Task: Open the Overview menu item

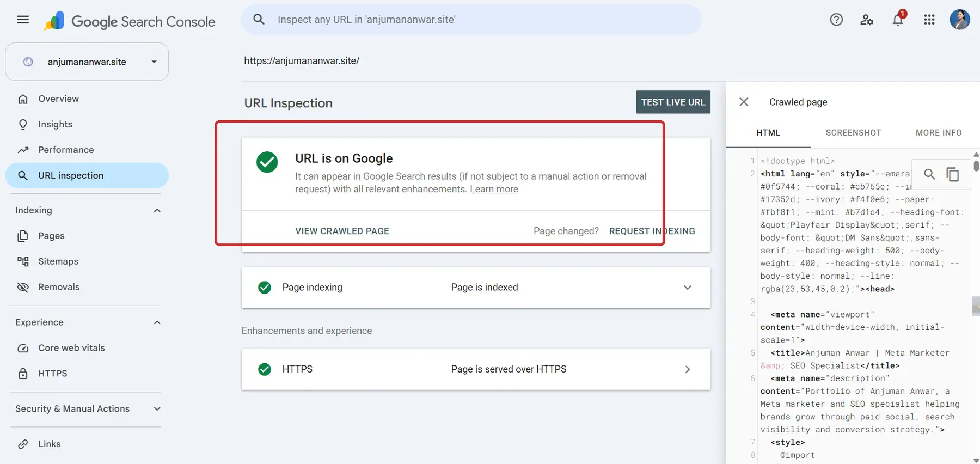Action: 87,99
